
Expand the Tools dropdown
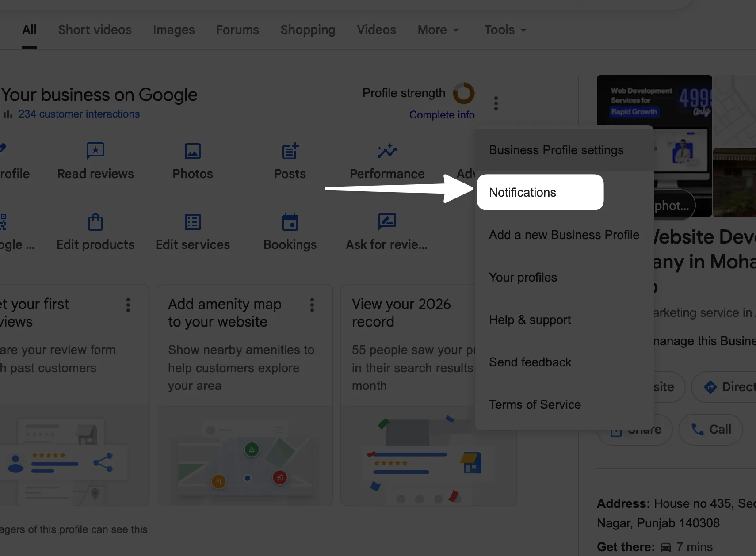point(505,30)
